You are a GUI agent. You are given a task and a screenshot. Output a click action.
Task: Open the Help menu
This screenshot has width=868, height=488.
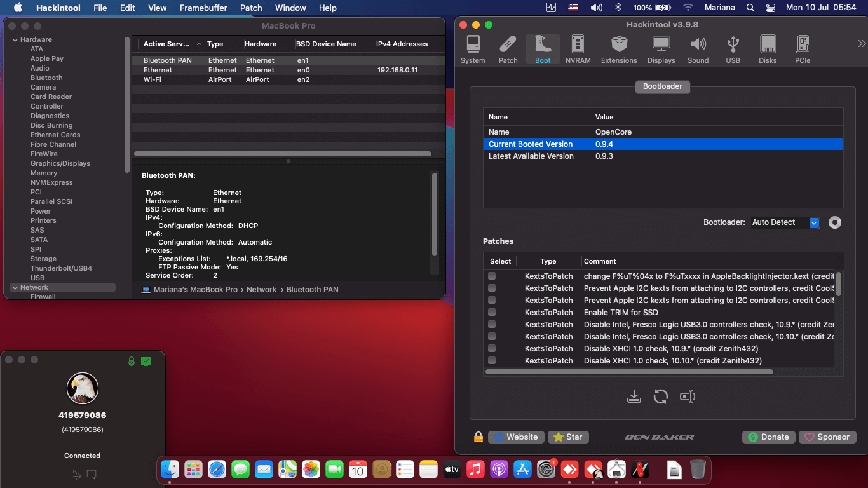[x=328, y=8]
